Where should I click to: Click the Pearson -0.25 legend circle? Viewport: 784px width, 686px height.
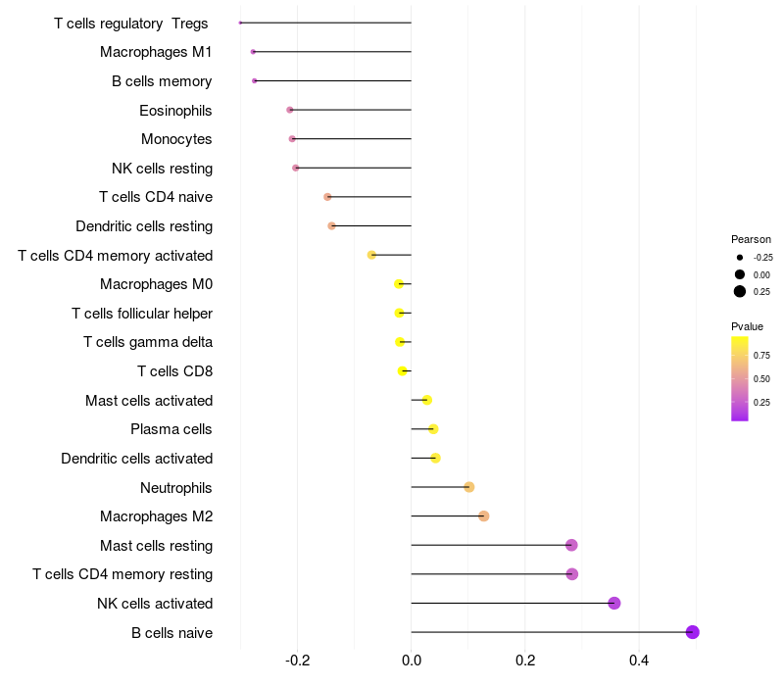point(740,258)
